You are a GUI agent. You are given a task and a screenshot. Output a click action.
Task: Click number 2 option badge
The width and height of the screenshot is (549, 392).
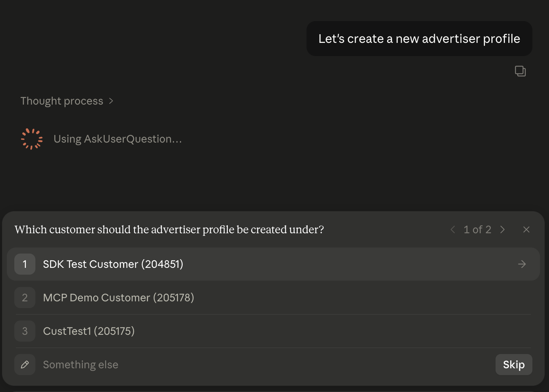25,298
